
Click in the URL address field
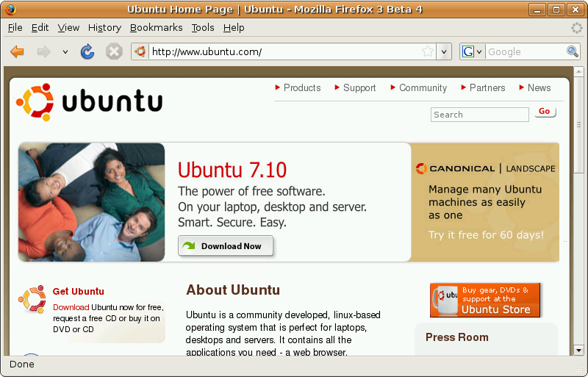[x=285, y=51]
